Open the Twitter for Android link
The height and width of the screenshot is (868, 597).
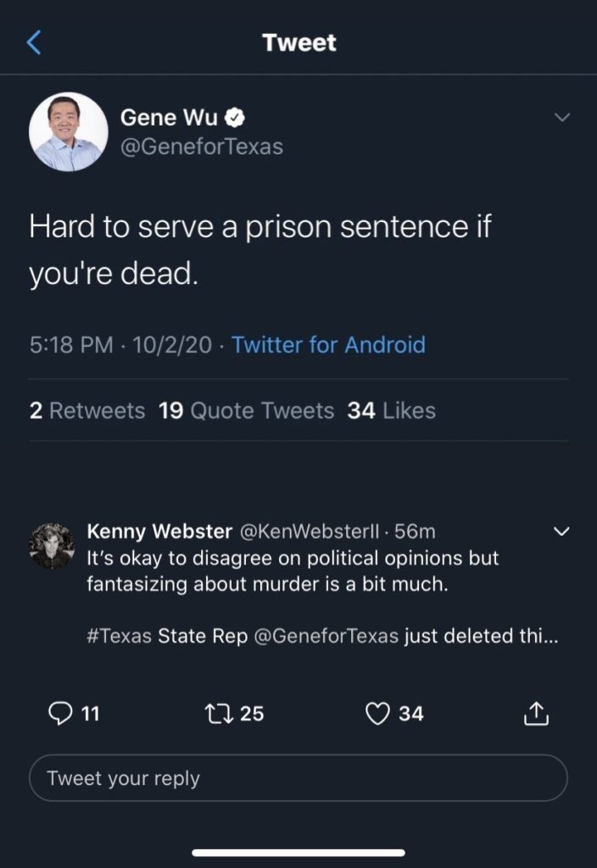(x=328, y=345)
